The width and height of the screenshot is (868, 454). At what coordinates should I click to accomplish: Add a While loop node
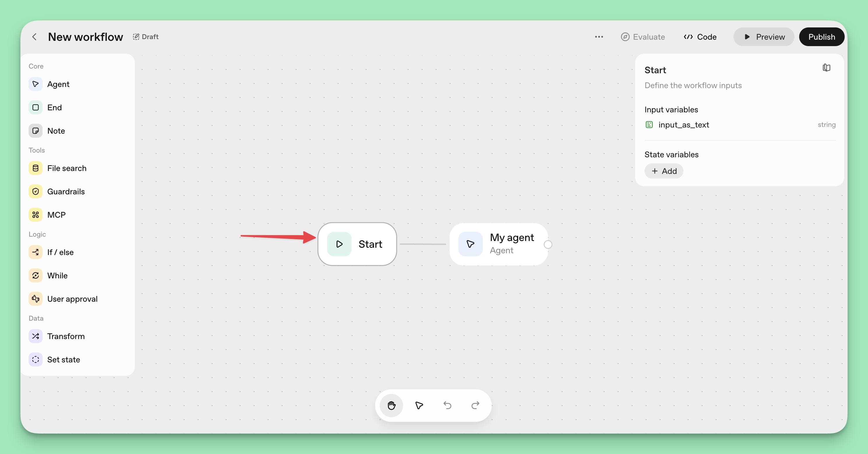tap(58, 275)
